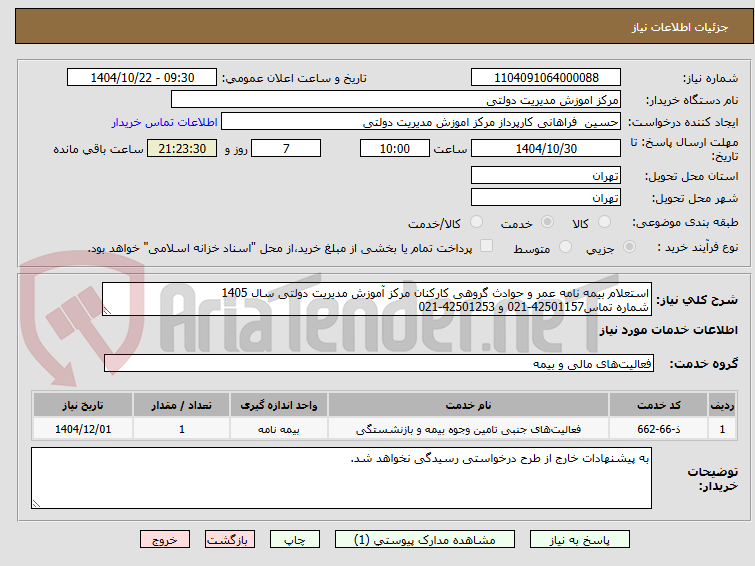Image resolution: width=755 pixels, height=566 pixels.
Task: Click the واحد اندازه گیری column header
Action: click(279, 405)
